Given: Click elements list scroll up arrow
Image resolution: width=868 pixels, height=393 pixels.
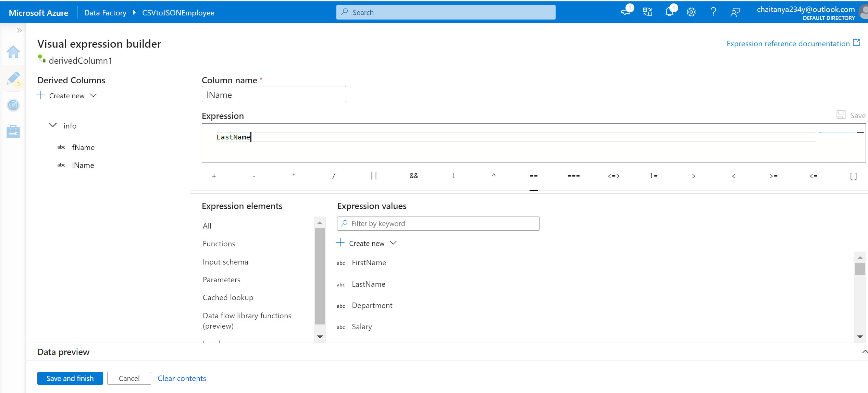Looking at the screenshot, I should pyautogui.click(x=320, y=223).
